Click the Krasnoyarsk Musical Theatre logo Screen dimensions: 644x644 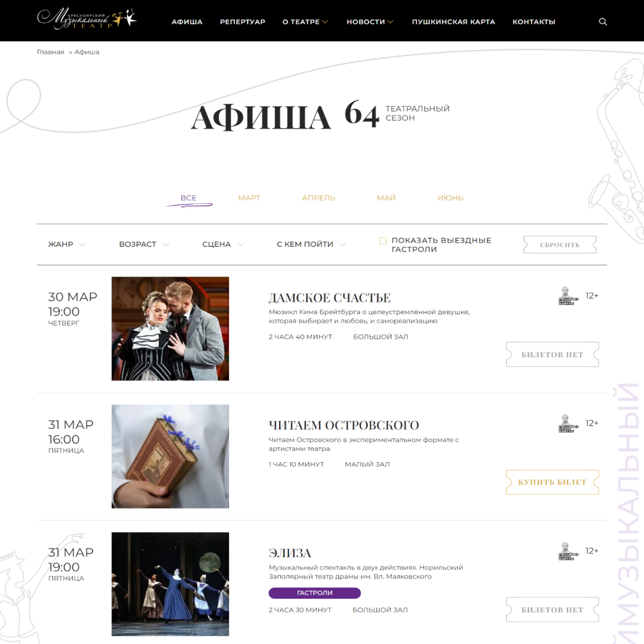click(x=86, y=19)
